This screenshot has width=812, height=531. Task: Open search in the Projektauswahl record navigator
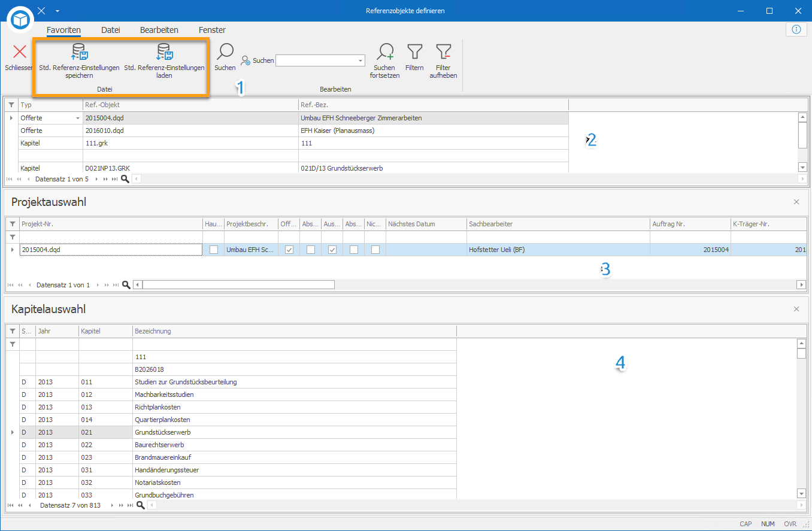(x=126, y=285)
